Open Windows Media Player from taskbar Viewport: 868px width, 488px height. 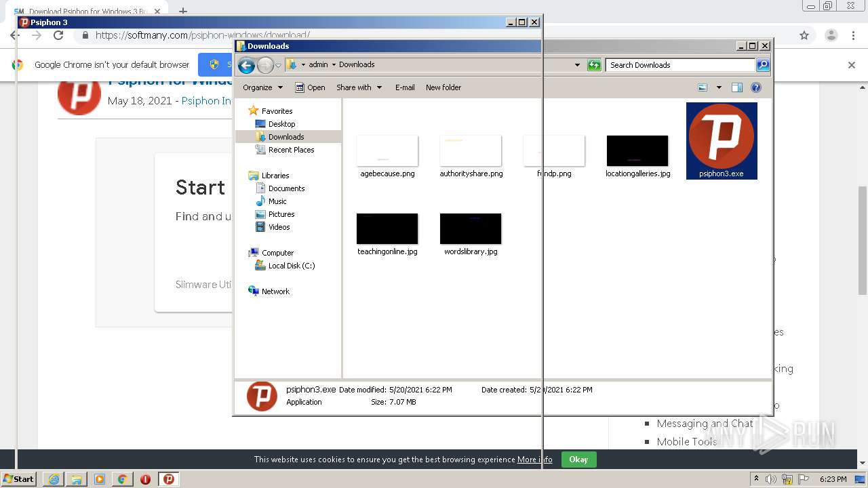(100, 479)
